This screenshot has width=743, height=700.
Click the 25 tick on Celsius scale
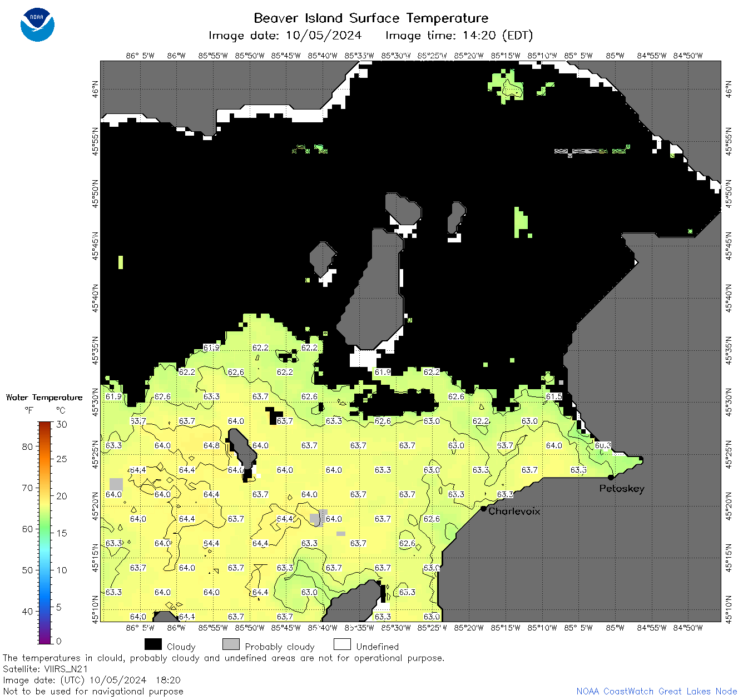62,459
